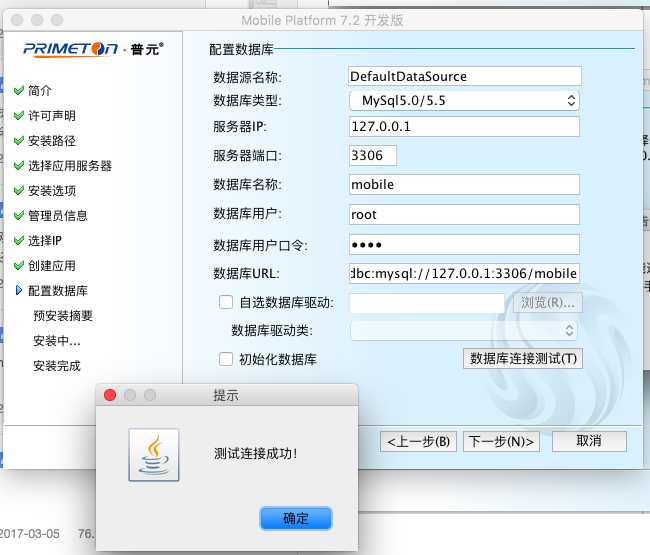Image resolution: width=650 pixels, height=555 pixels.
Task: Select the 选择IP step
Action: click(45, 240)
